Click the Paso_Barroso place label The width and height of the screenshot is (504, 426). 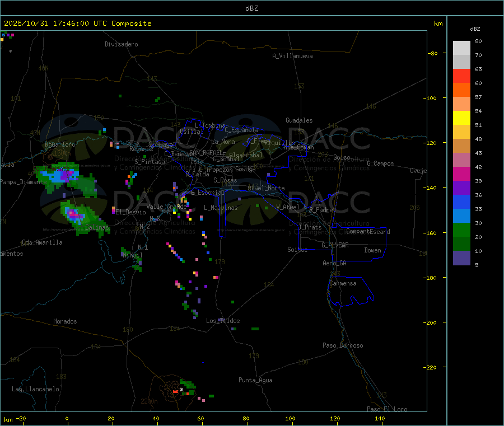point(343,345)
